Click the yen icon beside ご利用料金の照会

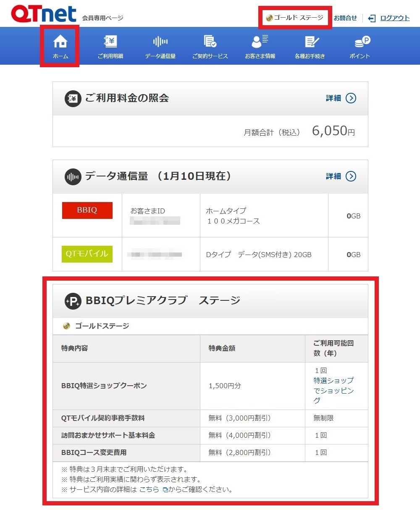click(73, 99)
